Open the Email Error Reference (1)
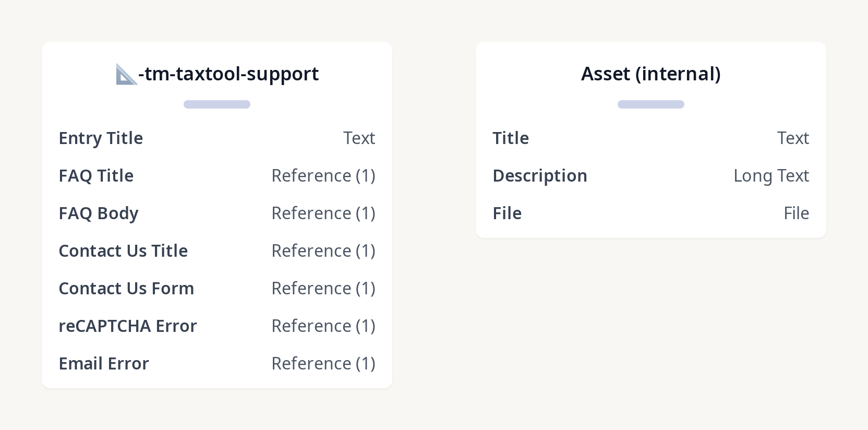Image resolution: width=868 pixels, height=430 pixels. [323, 364]
